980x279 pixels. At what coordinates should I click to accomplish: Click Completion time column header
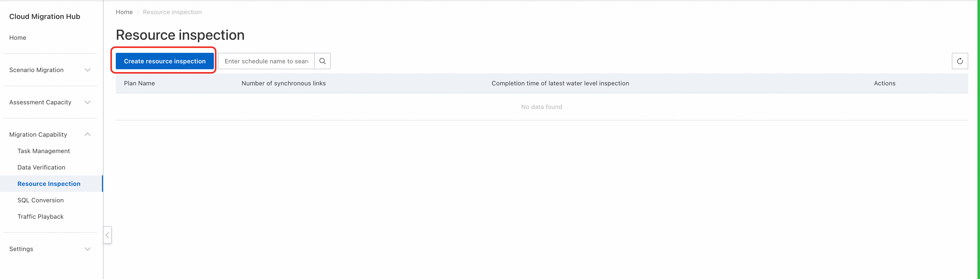pyautogui.click(x=560, y=83)
